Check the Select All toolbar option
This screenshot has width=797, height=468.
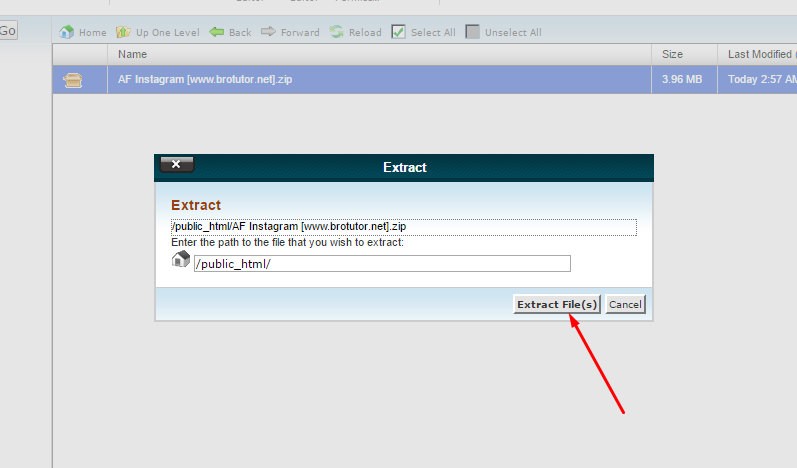point(423,32)
